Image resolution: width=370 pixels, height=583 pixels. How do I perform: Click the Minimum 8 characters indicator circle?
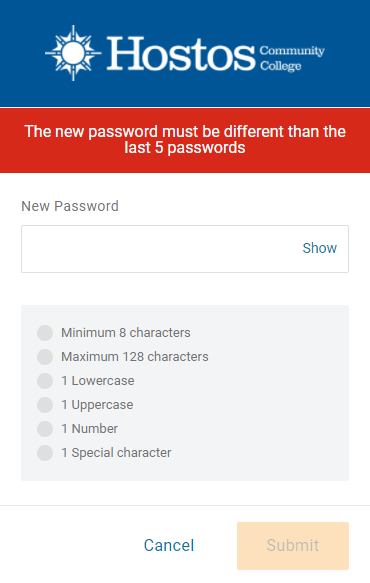[45, 333]
